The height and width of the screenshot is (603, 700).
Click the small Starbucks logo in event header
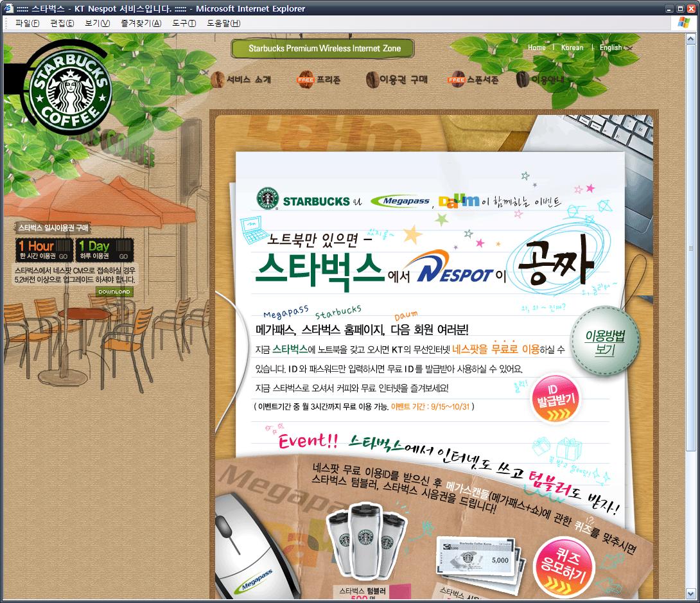coord(268,198)
